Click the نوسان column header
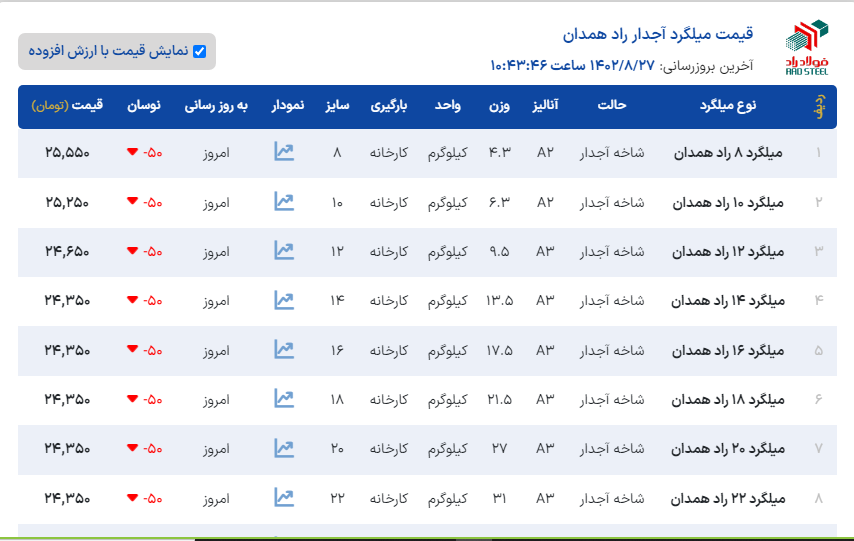Image resolution: width=854 pixels, height=541 pixels. (x=141, y=105)
